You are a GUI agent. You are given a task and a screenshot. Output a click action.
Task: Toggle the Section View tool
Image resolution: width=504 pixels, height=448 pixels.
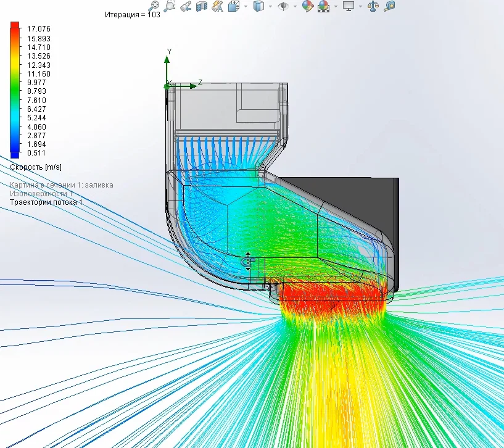(x=202, y=6)
